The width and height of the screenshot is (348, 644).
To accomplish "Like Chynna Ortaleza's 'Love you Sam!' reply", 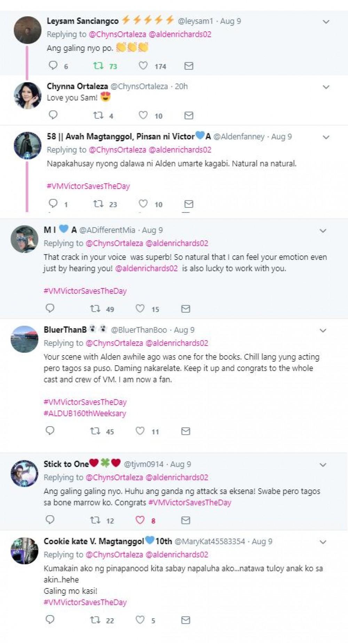I will tap(143, 115).
